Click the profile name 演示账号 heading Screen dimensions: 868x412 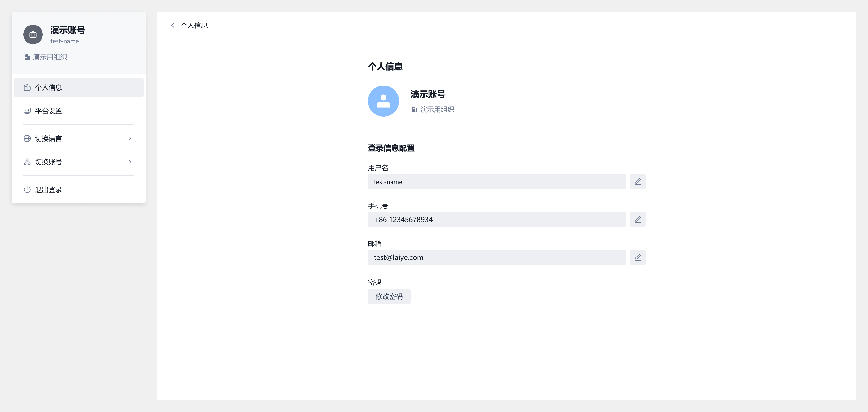point(428,94)
